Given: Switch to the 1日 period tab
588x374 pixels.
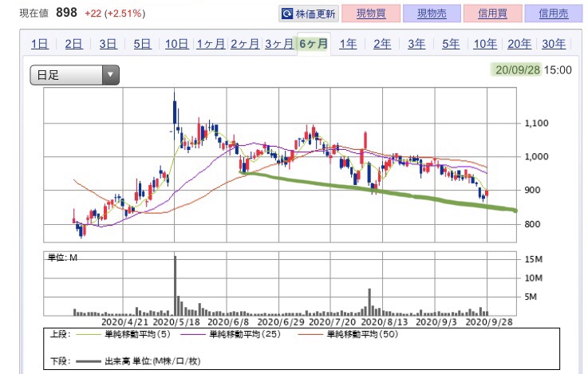Looking at the screenshot, I should [39, 44].
